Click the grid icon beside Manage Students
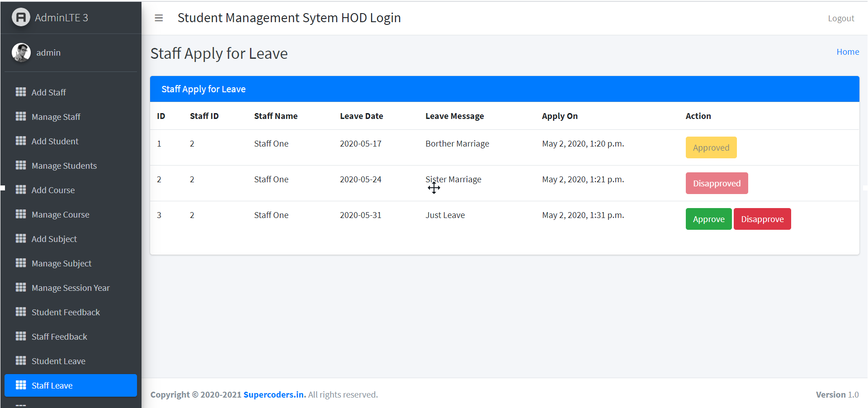Screen dimensions: 868x408 coord(21,166)
